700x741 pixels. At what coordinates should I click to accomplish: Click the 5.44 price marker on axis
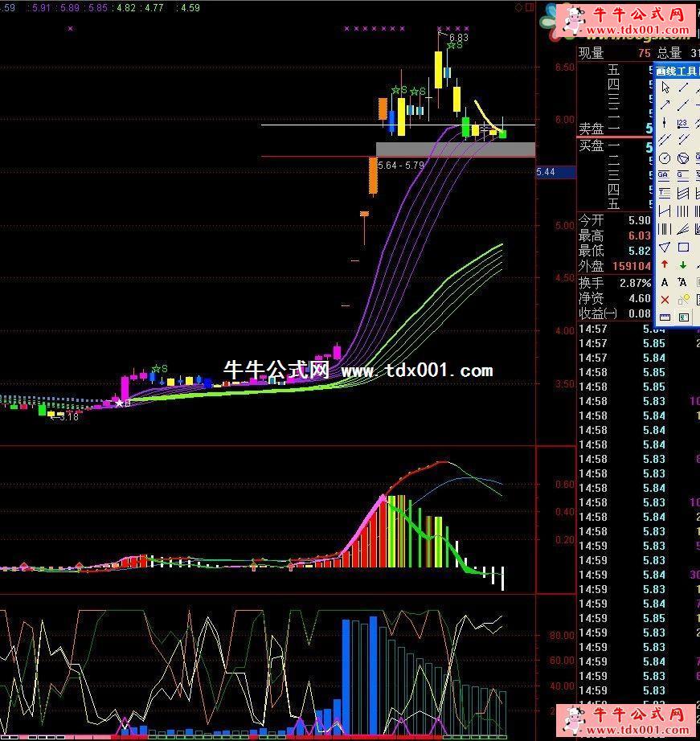[x=546, y=172]
